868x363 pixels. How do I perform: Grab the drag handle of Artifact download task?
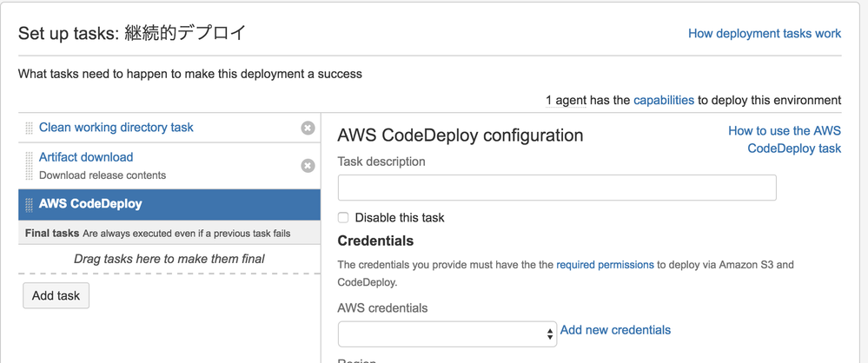click(x=29, y=165)
